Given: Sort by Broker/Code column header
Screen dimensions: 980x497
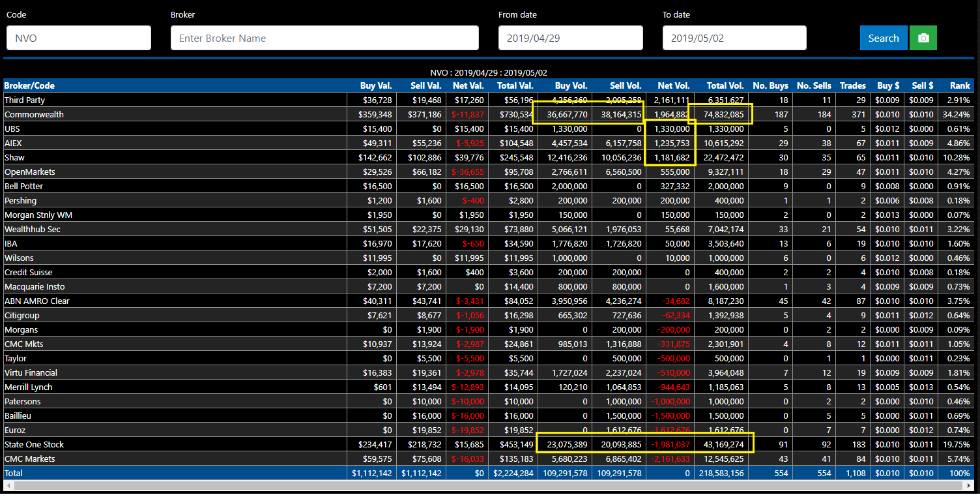Looking at the screenshot, I should pyautogui.click(x=29, y=85).
